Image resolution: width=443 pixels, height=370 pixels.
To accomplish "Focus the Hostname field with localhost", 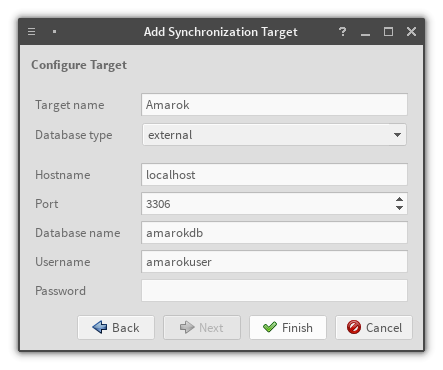I will point(274,175).
